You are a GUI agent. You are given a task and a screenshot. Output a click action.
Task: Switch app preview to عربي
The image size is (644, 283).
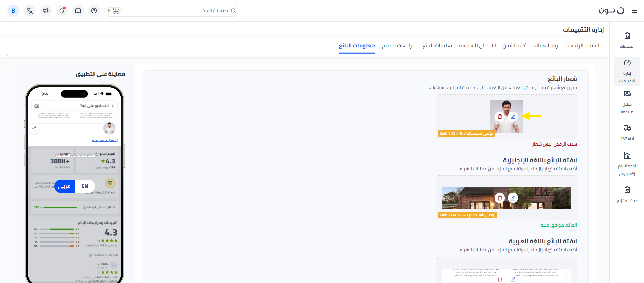(x=64, y=186)
